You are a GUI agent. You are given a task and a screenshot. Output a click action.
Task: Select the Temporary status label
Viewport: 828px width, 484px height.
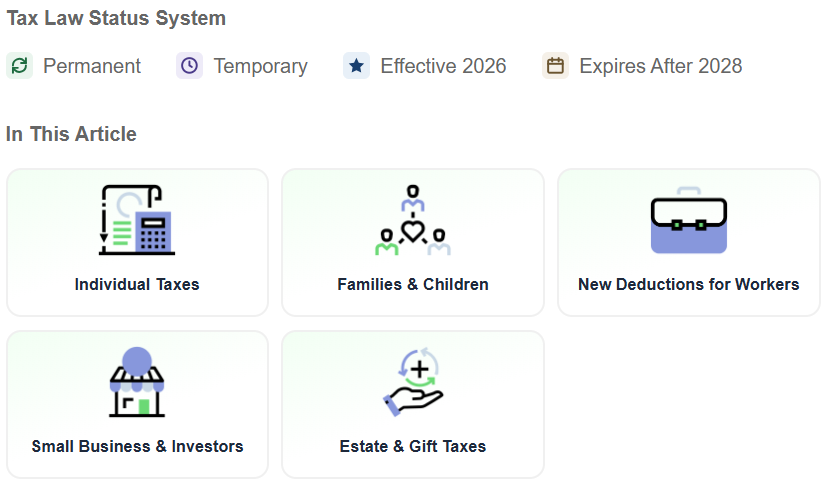tap(260, 67)
